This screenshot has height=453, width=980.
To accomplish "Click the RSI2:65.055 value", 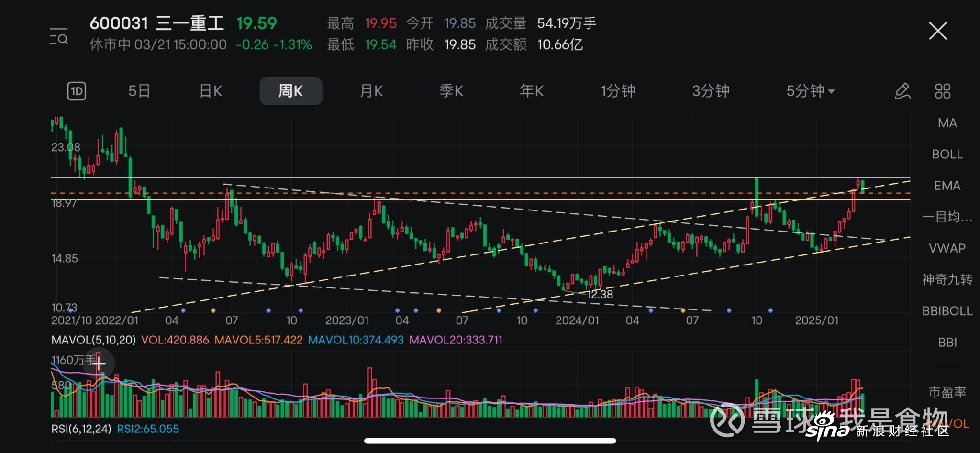I will (x=148, y=429).
